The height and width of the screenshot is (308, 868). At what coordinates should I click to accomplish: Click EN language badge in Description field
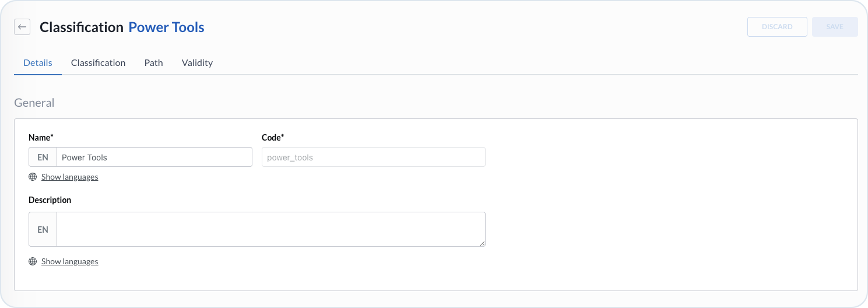(x=43, y=229)
